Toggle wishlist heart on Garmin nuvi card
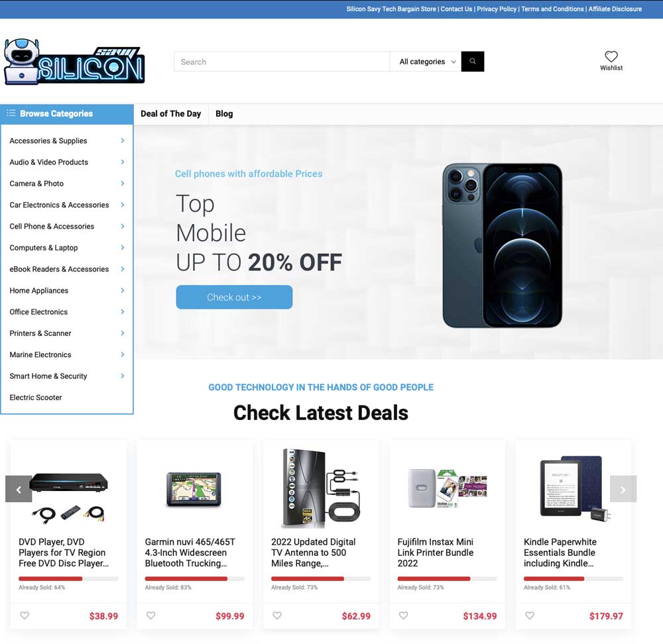663x644 pixels. click(x=151, y=616)
